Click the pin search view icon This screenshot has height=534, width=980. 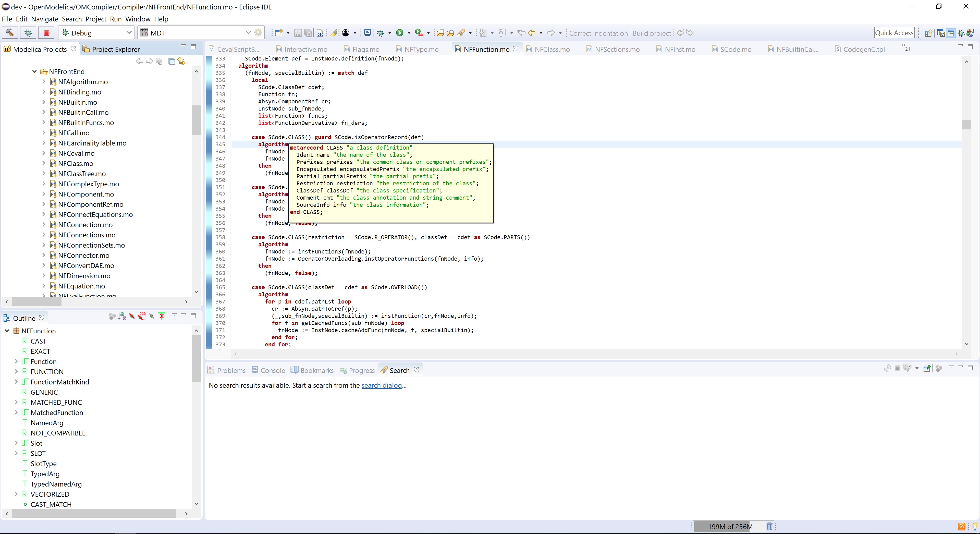[x=927, y=368]
